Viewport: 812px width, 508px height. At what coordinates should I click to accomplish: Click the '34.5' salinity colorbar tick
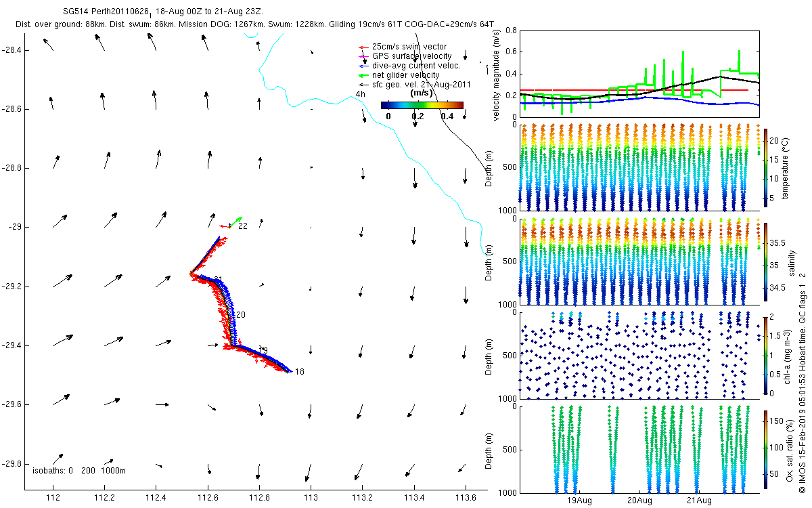pos(777,288)
